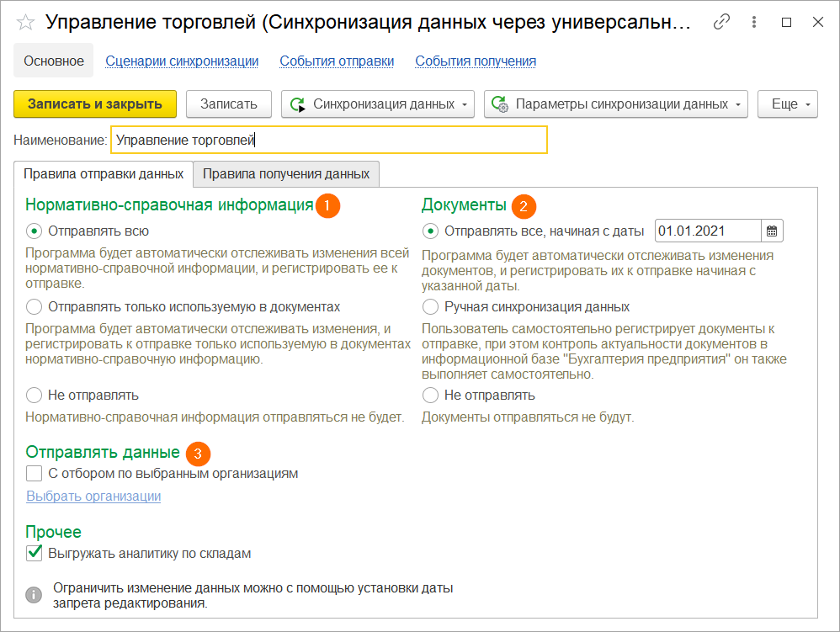Enable 'С отбором по выбранным организациям'
The height and width of the screenshot is (632, 840).
pyautogui.click(x=34, y=473)
